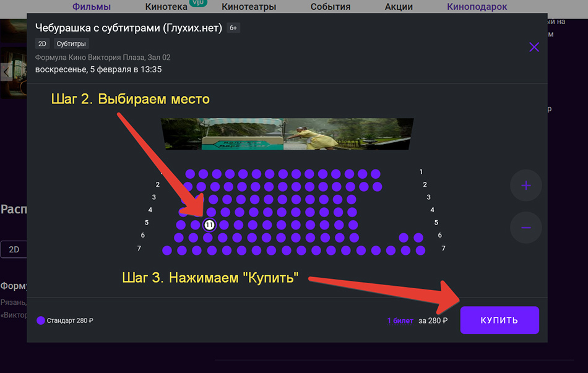Close the seat selection dialog with the X
Viewport: 588px width, 373px height.
[534, 47]
